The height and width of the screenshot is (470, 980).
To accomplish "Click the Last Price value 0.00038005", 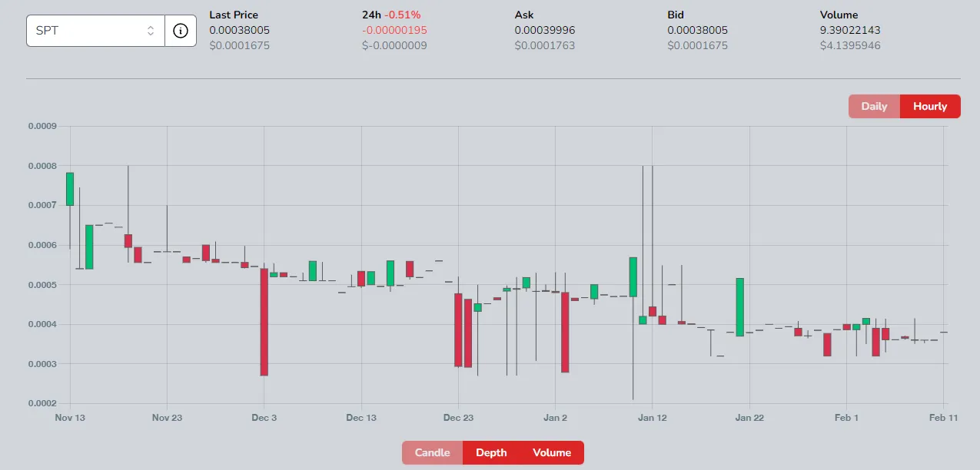I will [239, 30].
